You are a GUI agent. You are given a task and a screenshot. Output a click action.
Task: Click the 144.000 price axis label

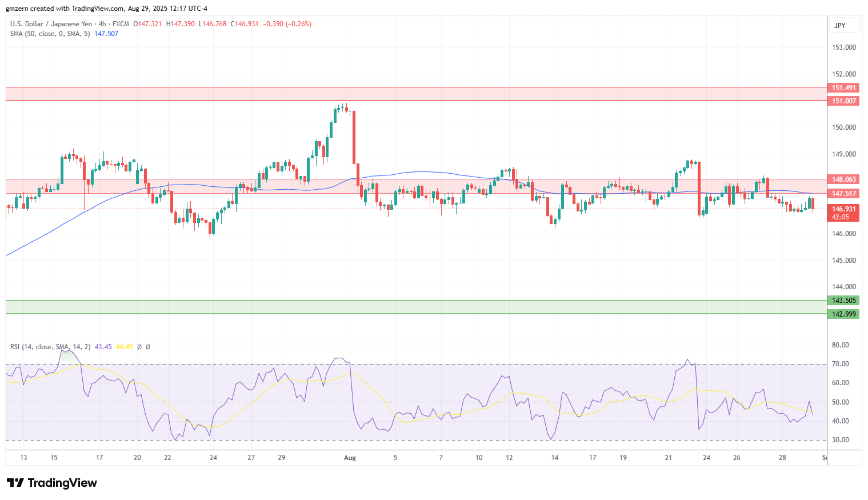pos(844,287)
